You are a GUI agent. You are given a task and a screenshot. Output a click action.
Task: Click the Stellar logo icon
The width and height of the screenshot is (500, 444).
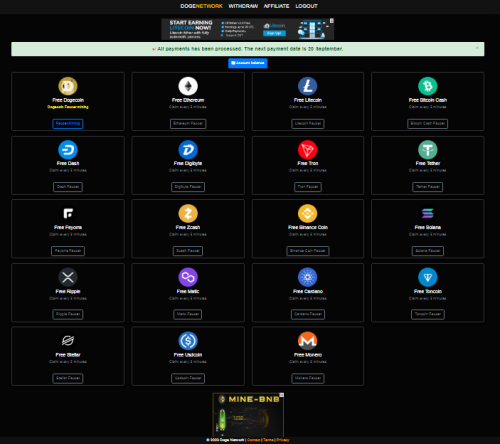(x=68, y=341)
